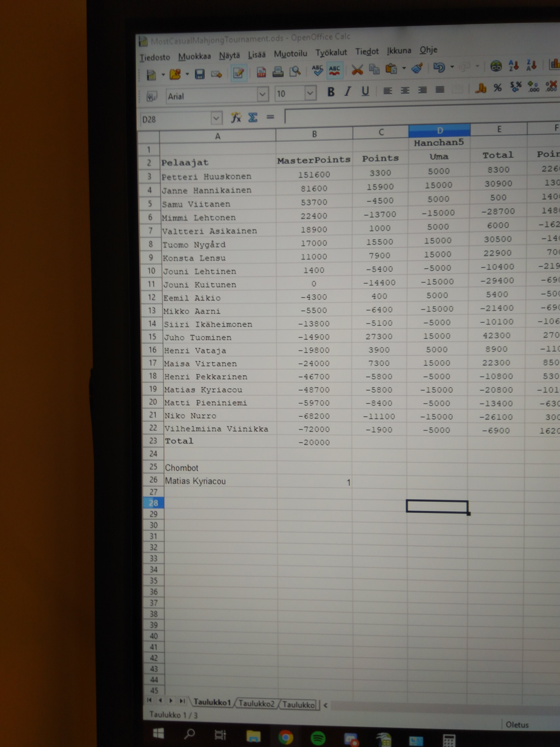This screenshot has height=747, width=560.
Task: Toggle justified alignment
Action: (439, 90)
